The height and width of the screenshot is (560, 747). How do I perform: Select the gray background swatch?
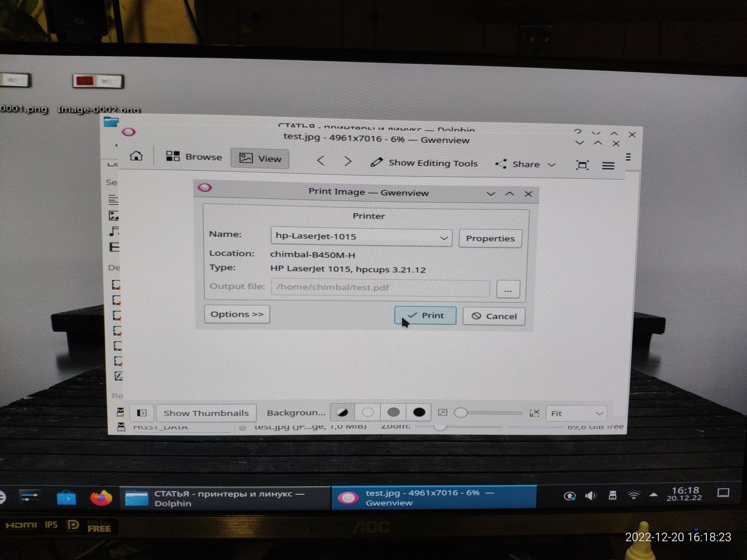pos(394,413)
